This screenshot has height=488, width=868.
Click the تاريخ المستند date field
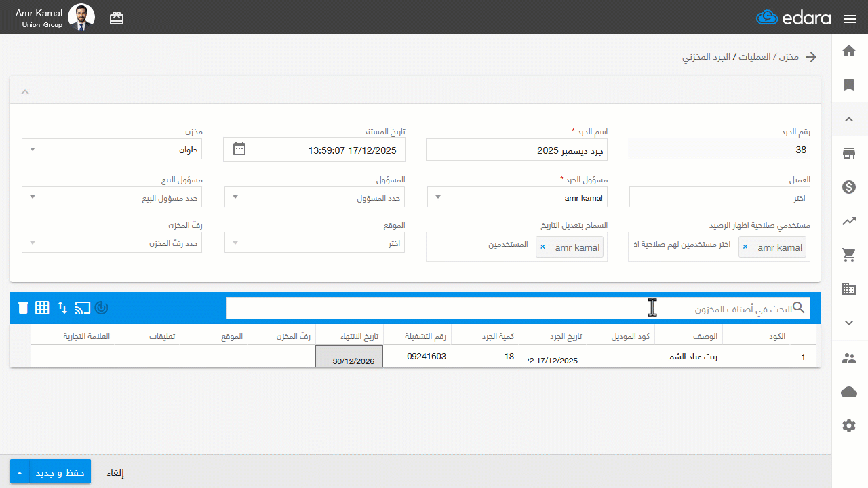point(314,150)
